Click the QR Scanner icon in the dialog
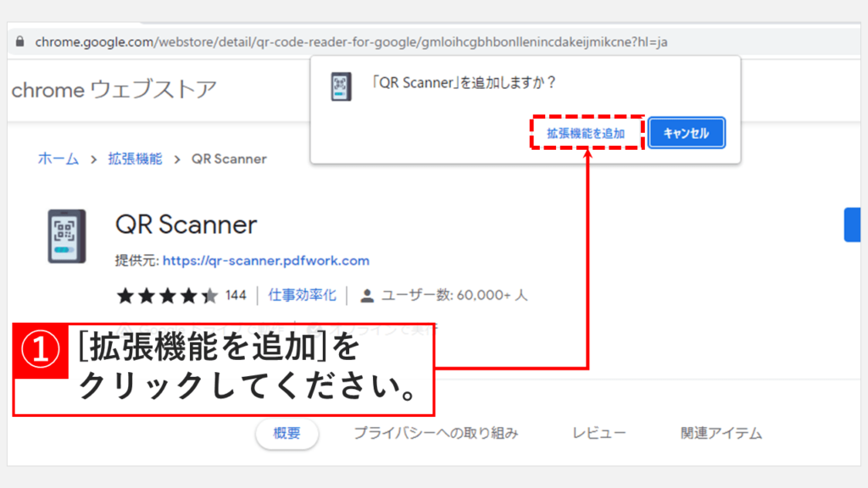 click(341, 86)
